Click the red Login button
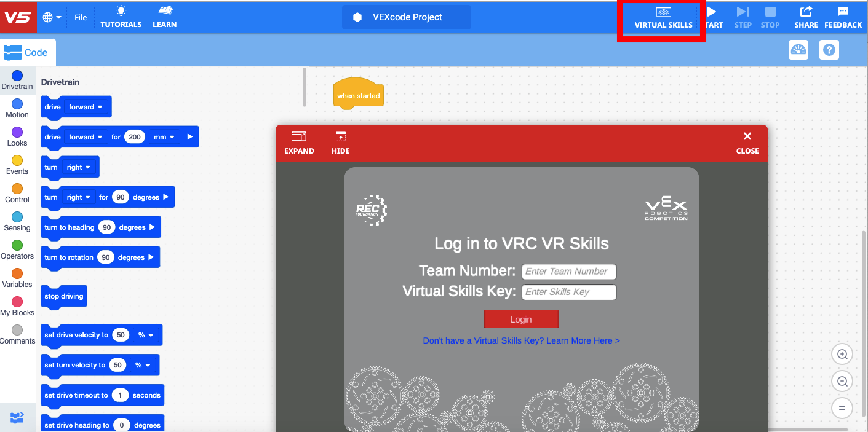This screenshot has width=868, height=432. (521, 320)
